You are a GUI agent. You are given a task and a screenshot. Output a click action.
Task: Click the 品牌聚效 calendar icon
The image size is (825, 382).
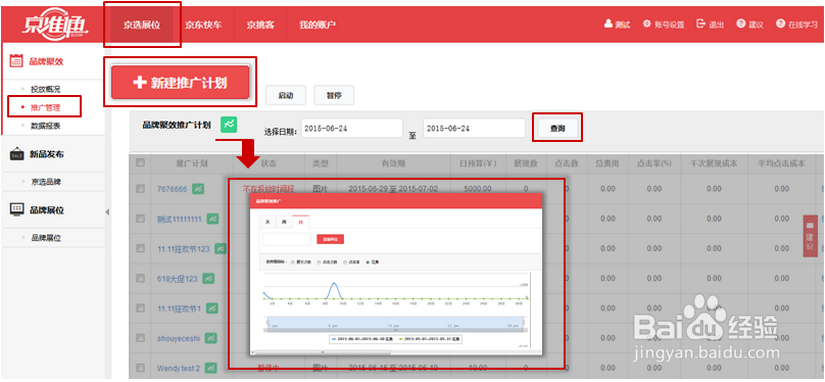pos(16,61)
